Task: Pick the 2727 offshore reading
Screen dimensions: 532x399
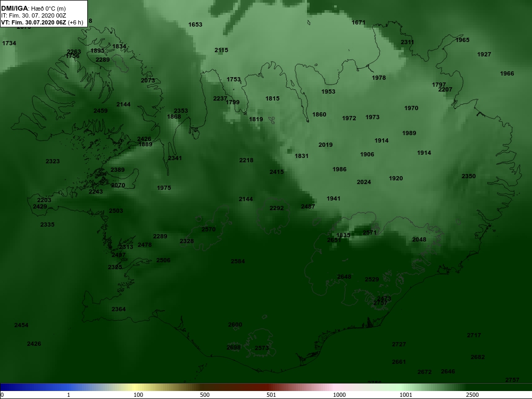Action: (x=399, y=344)
